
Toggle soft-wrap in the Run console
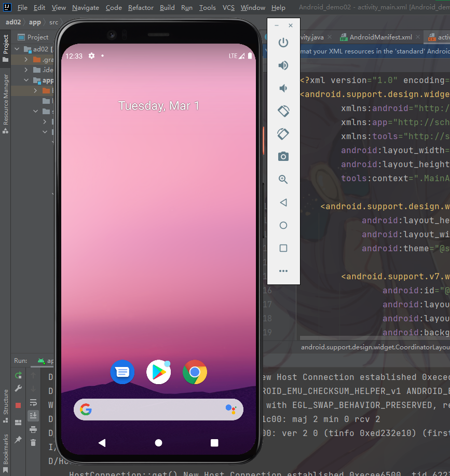click(x=33, y=402)
